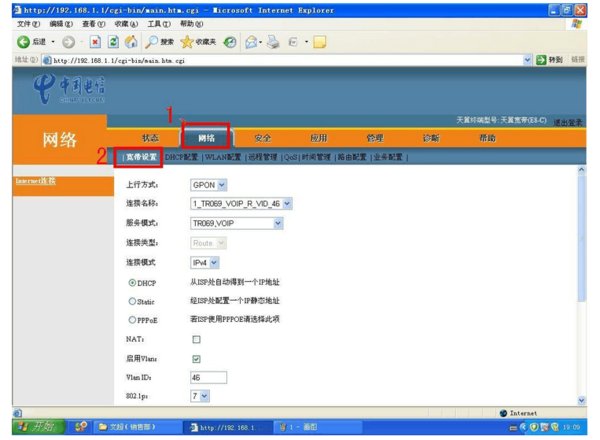Enable the NAT checkbox

pos(196,339)
